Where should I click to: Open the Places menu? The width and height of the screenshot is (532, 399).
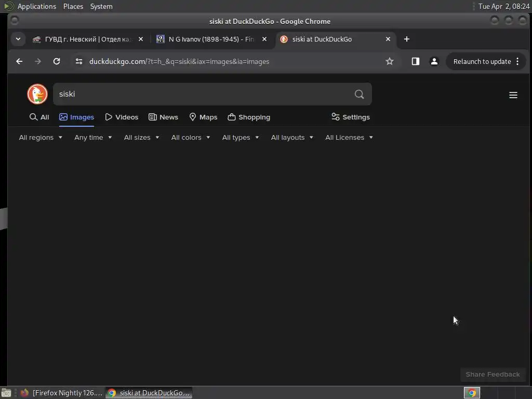pos(73,6)
